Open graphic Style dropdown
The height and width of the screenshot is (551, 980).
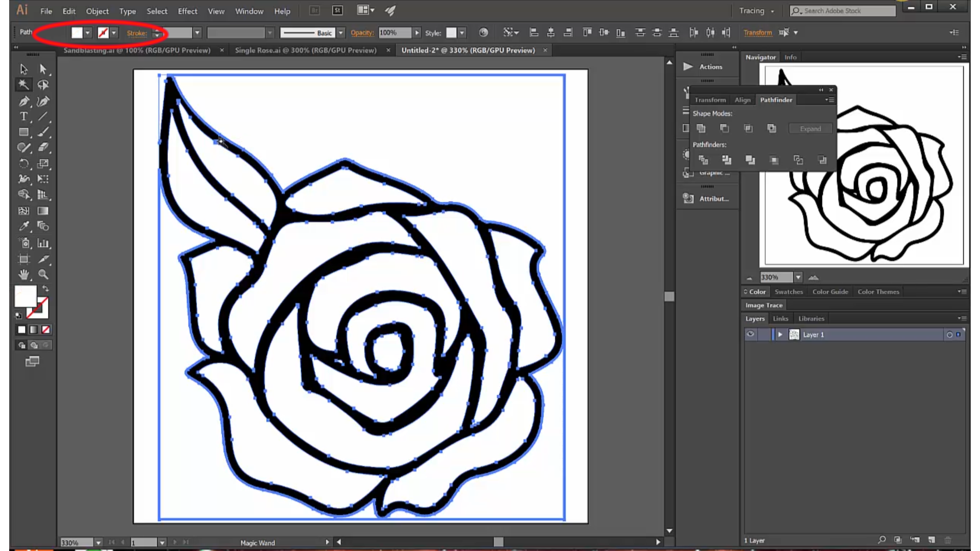[462, 33]
